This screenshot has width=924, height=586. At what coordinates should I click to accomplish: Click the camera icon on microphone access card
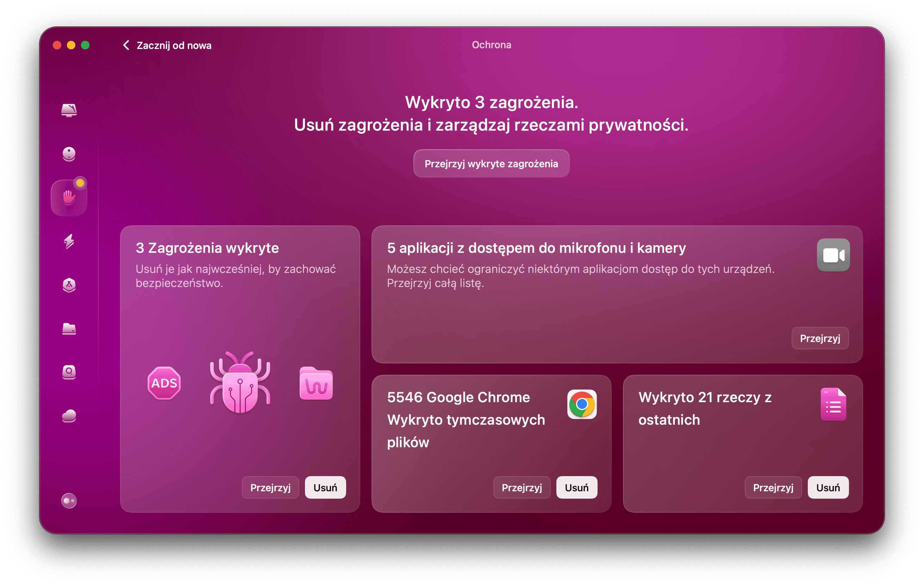[834, 254]
